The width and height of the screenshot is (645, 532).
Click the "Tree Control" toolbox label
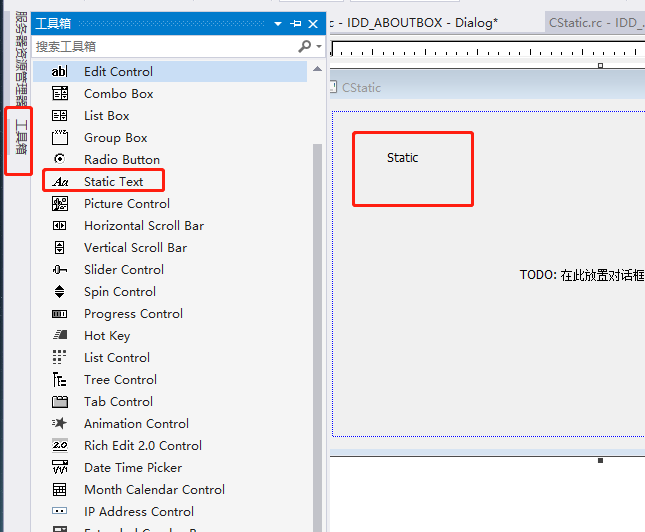coord(121,379)
